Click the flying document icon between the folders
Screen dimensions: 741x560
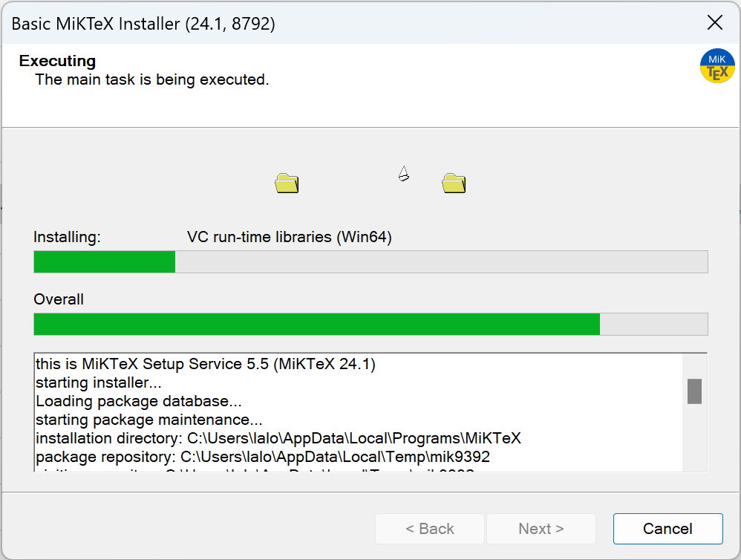(403, 175)
